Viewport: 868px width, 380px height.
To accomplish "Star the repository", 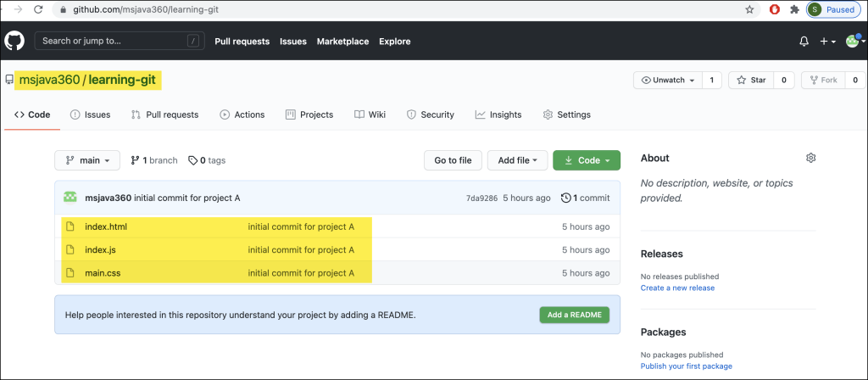I will (x=751, y=81).
